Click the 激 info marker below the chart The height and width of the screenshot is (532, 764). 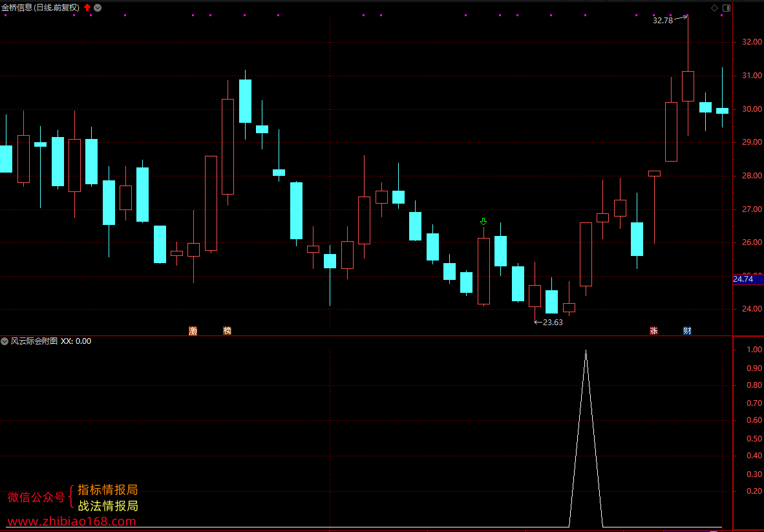193,331
